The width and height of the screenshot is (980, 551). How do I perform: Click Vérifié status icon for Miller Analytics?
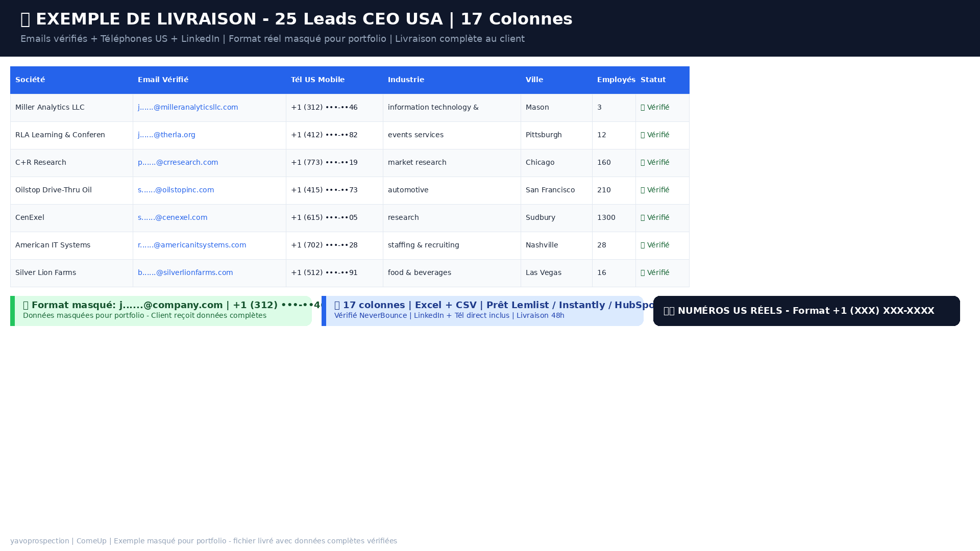pyautogui.click(x=643, y=107)
